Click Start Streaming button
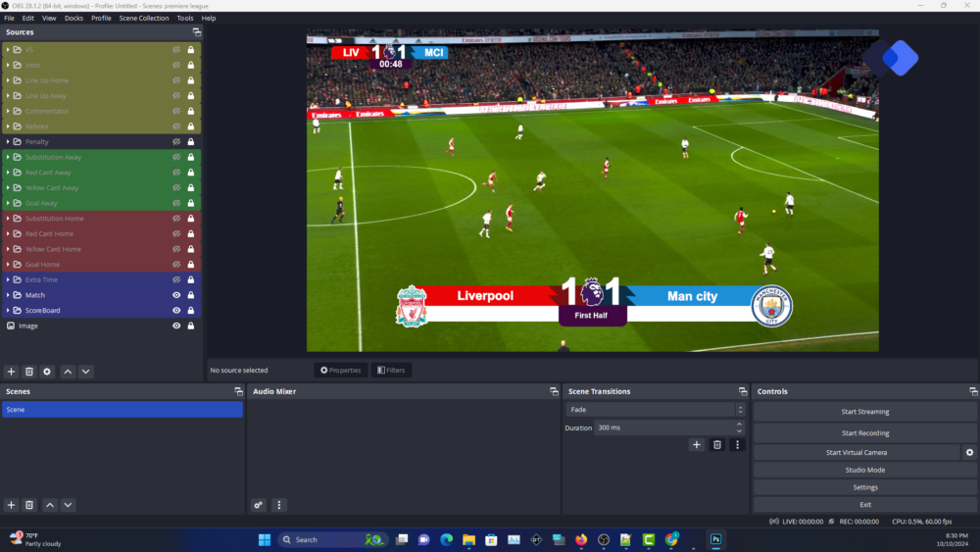 (865, 412)
